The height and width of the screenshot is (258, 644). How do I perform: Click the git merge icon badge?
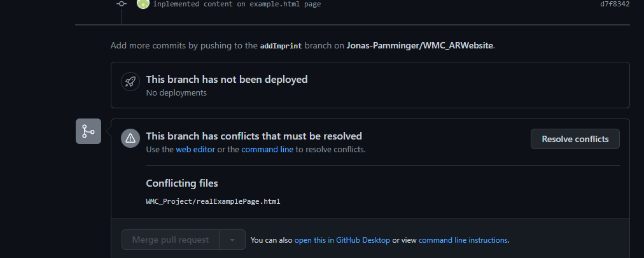pos(88,131)
